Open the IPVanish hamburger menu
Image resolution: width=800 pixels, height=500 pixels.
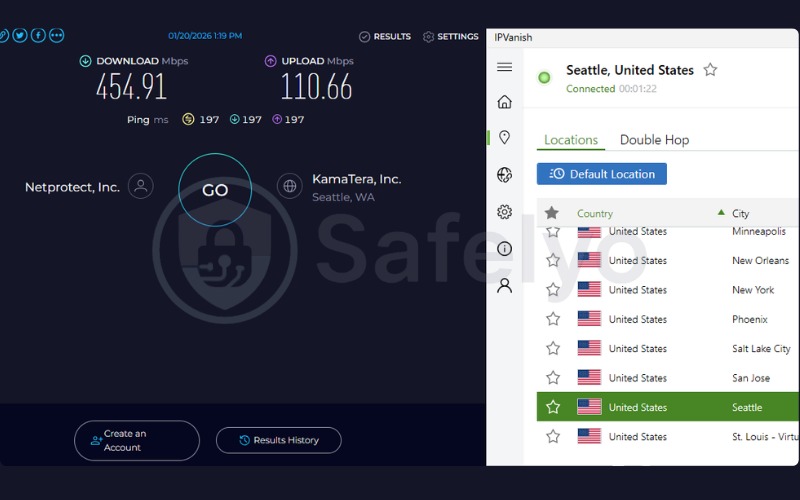pyautogui.click(x=504, y=67)
